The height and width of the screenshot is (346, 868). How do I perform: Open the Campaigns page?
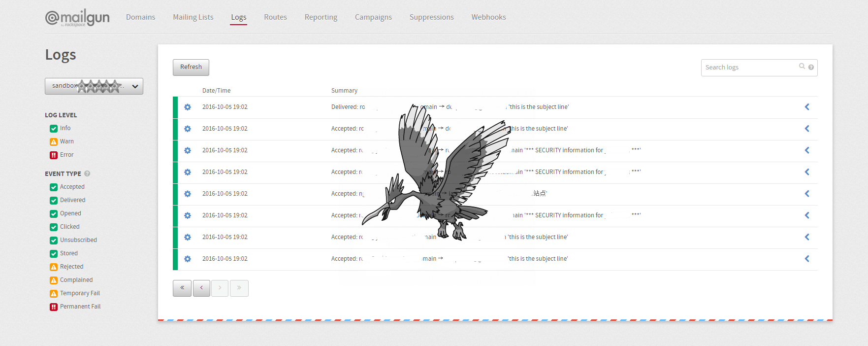373,17
